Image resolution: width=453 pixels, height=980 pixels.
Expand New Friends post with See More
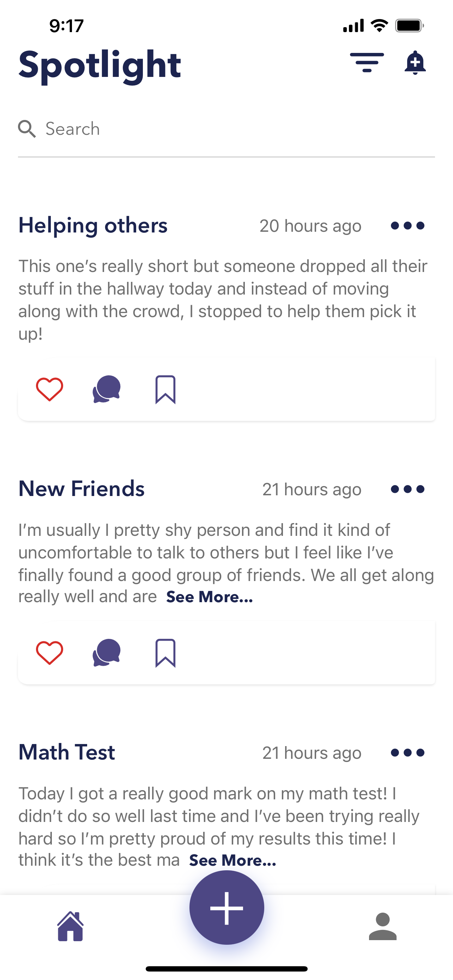210,597
